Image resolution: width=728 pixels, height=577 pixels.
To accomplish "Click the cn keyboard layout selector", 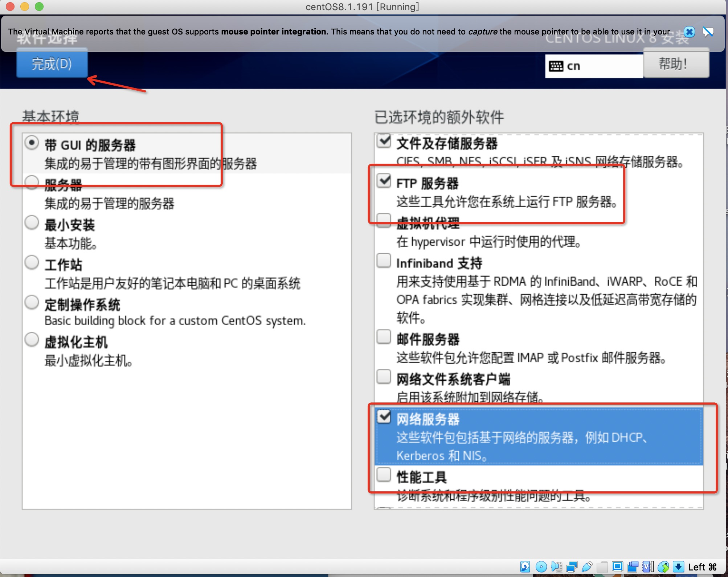I will pyautogui.click(x=594, y=66).
